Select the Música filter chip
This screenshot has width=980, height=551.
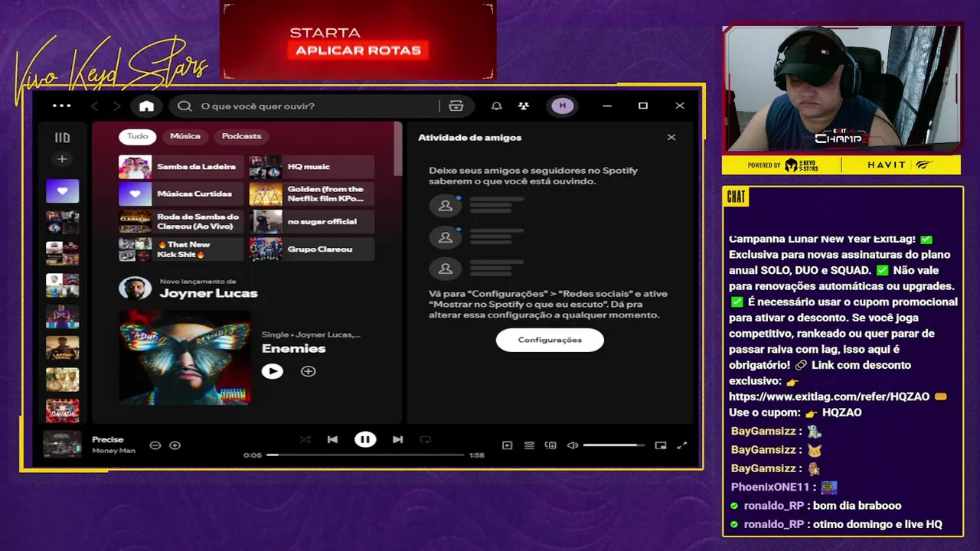pos(185,136)
